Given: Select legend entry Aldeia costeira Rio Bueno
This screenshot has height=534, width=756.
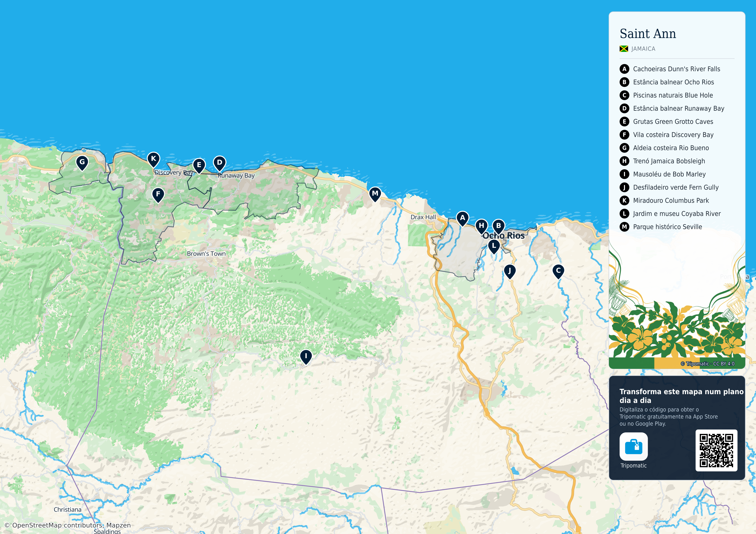Looking at the screenshot, I should pos(664,148).
